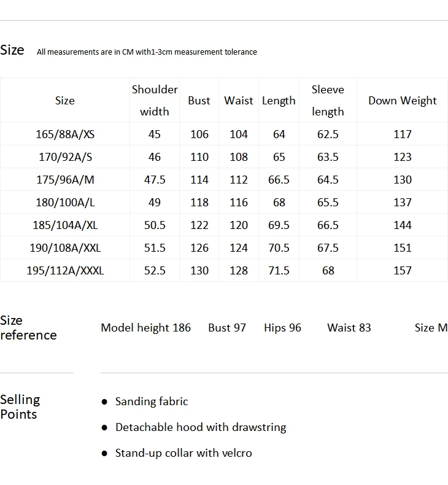Image resolution: width=448 pixels, height=485 pixels.
Task: Select the Down Weight column header
Action: 402,101
